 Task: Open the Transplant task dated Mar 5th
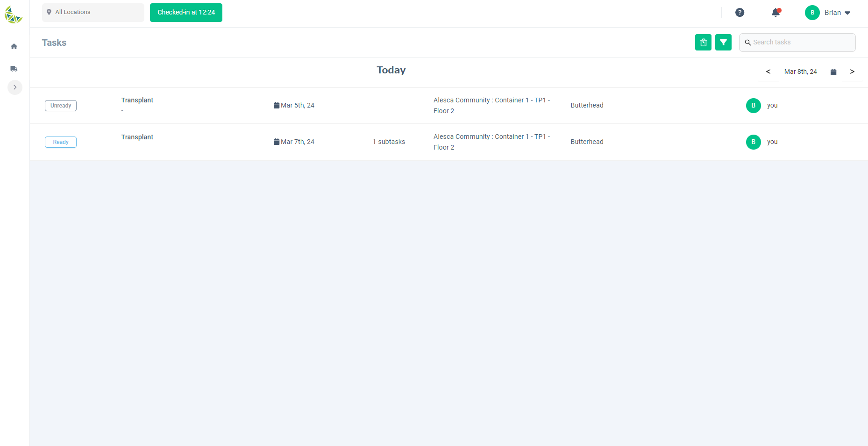coord(137,100)
